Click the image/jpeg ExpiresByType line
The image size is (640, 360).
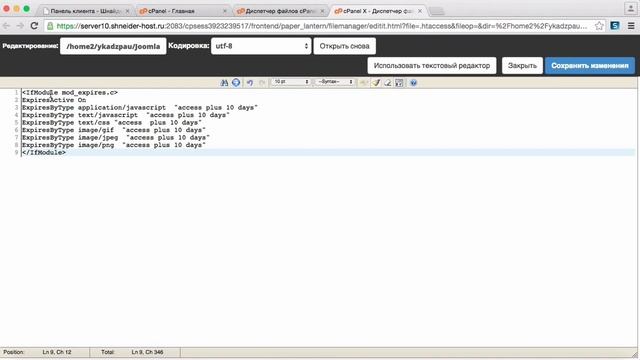pyautogui.click(x=116, y=138)
